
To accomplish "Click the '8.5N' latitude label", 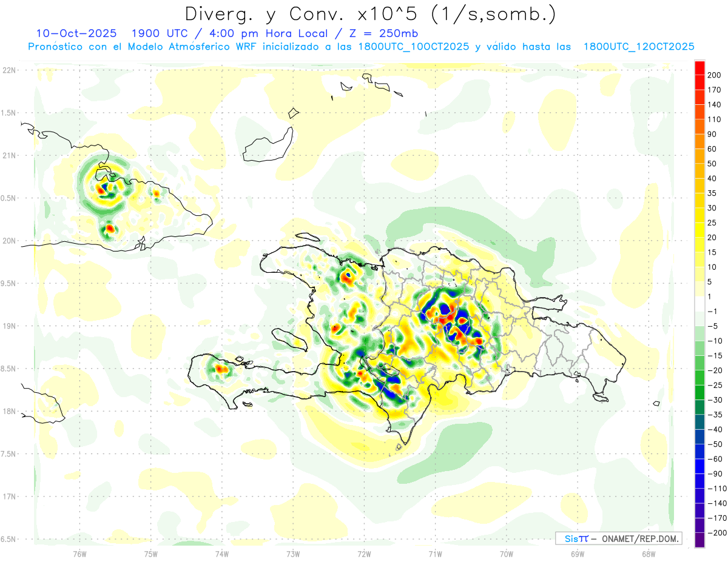I will coord(8,369).
